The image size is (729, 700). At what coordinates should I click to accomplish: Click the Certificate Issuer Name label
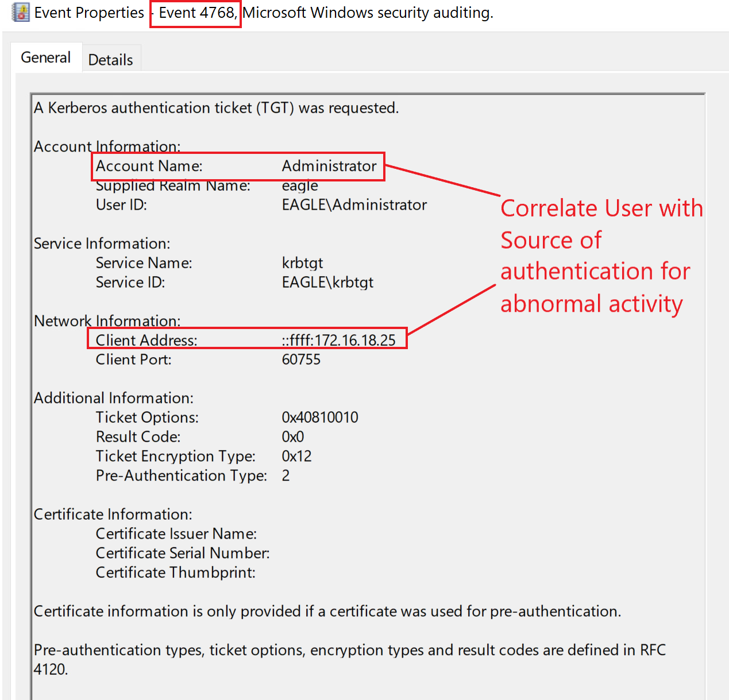176,533
